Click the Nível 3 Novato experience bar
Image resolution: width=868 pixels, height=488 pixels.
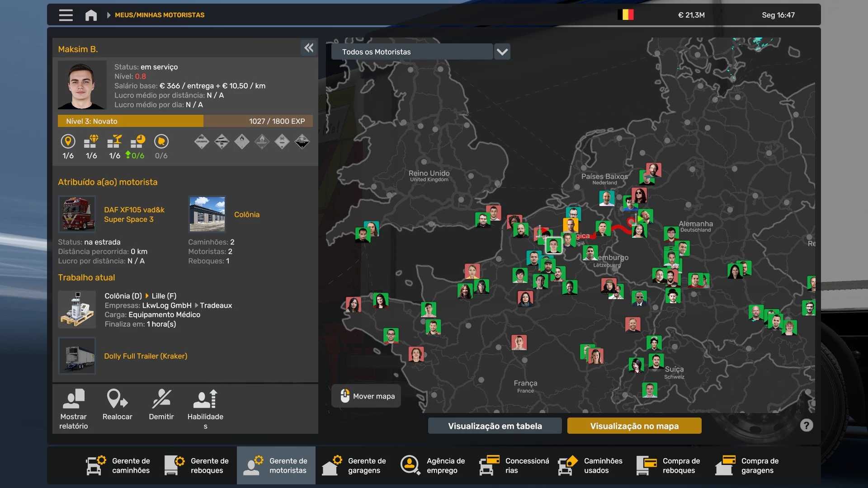[185, 121]
